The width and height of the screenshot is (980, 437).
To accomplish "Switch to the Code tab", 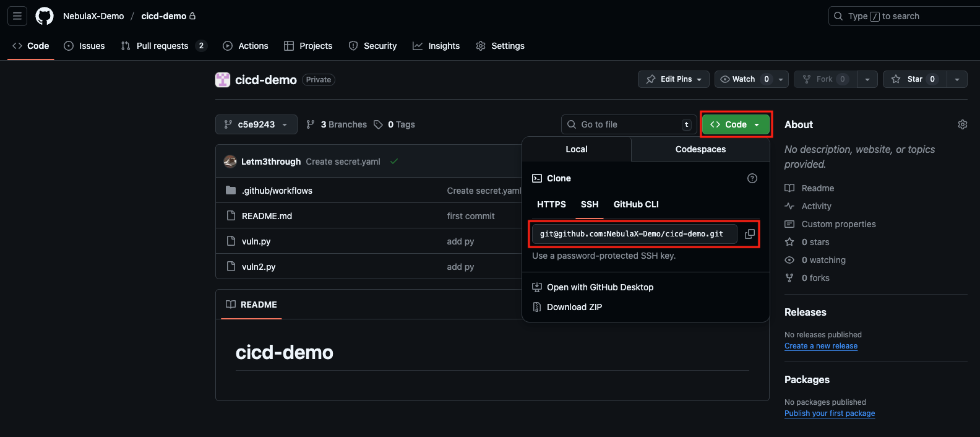I will point(31,46).
